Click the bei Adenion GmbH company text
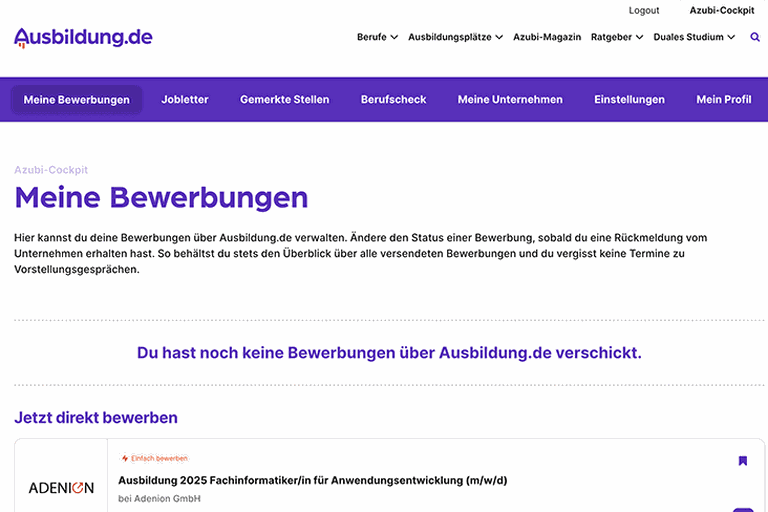Screen dimensions: 768x512 pyautogui.click(x=159, y=498)
